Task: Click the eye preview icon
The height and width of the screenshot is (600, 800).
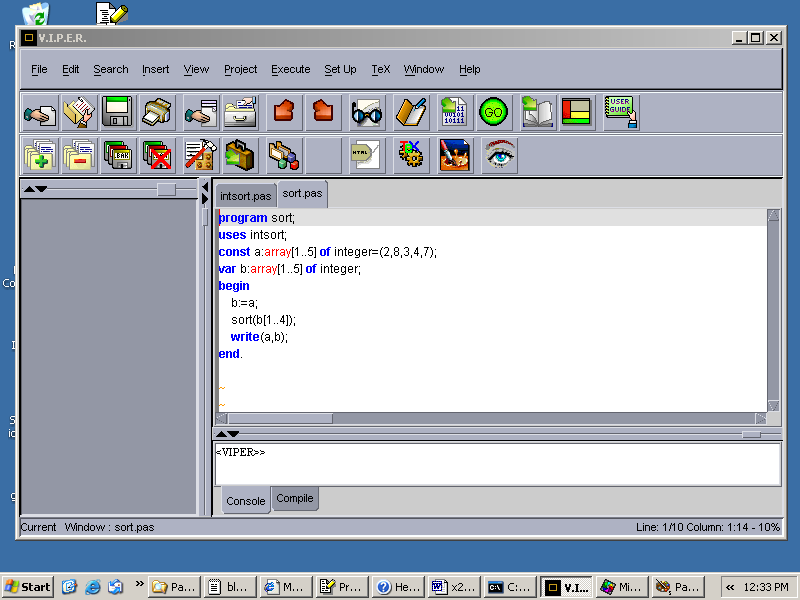Action: pos(499,156)
